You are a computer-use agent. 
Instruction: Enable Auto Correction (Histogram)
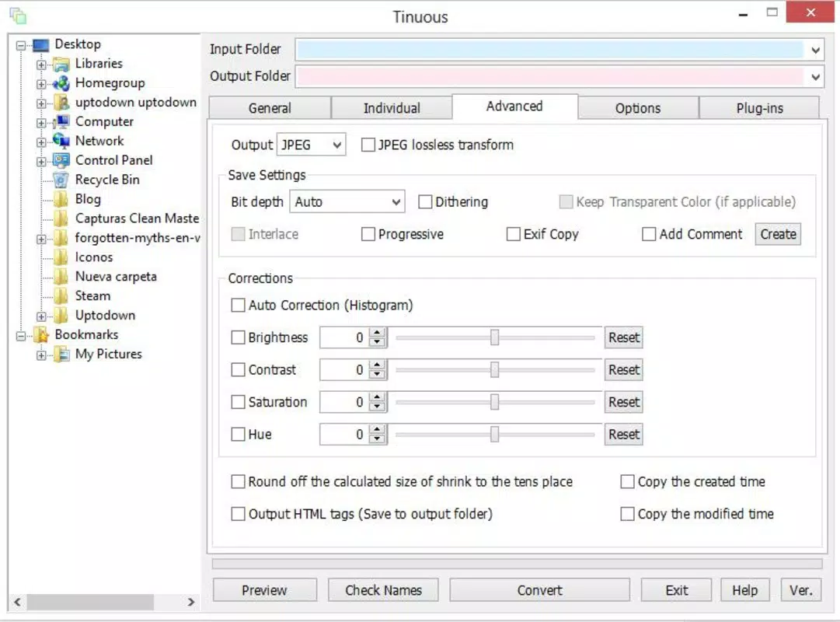(238, 305)
